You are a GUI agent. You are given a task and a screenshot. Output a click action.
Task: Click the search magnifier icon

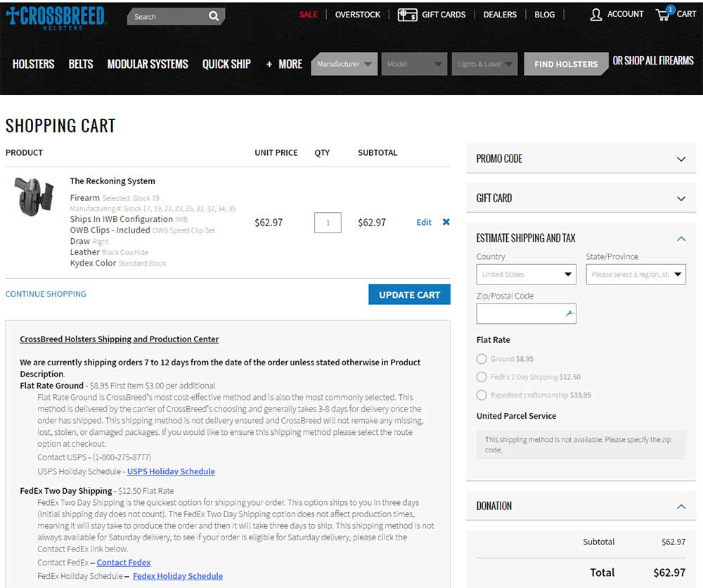(214, 16)
